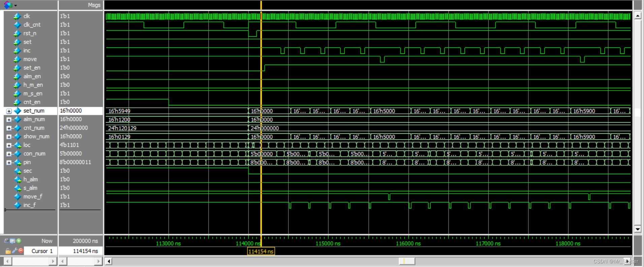Click the inc_f signal icon
The width and height of the screenshot is (644, 267).
17,205
